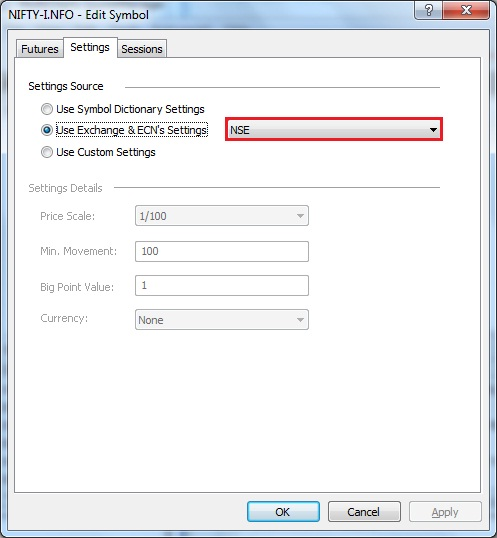Click the Big Point Value field
Screen dimensions: 497x538
222,285
